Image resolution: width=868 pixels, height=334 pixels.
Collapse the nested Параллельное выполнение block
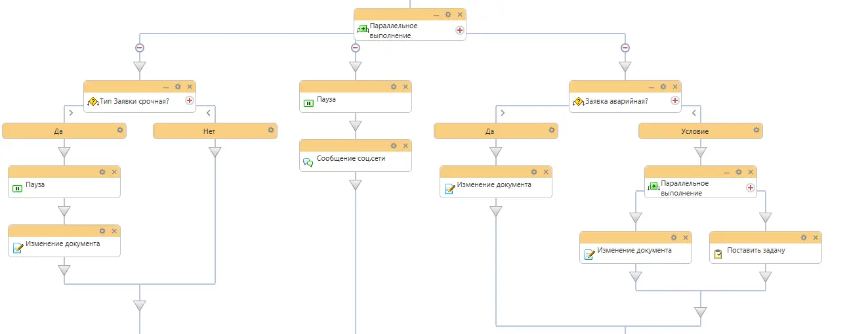(727, 172)
